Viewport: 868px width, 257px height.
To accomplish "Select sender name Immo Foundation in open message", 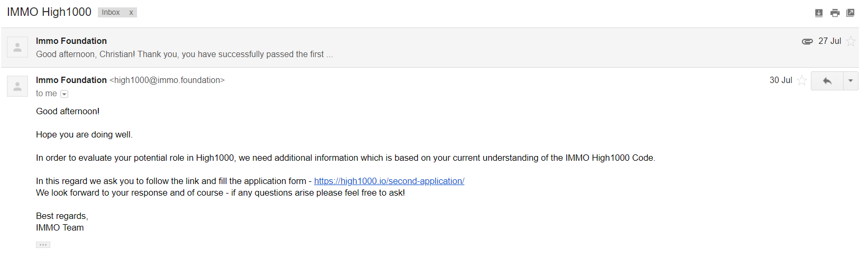I will point(71,80).
